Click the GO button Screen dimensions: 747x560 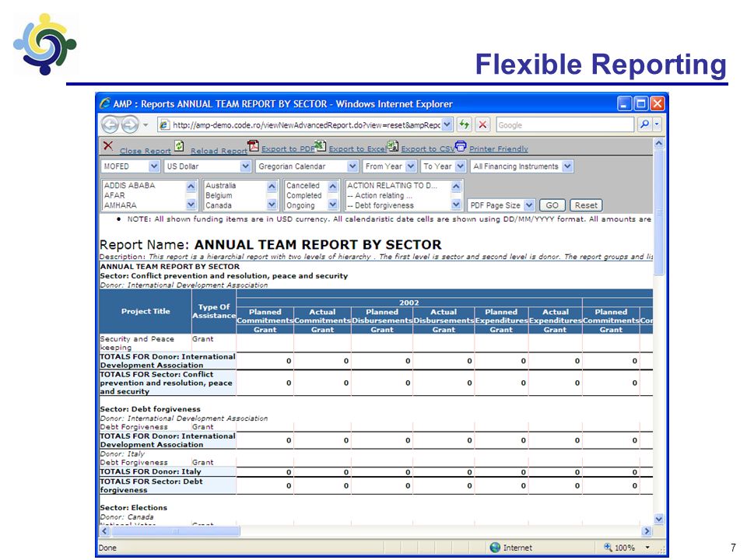[x=552, y=205]
